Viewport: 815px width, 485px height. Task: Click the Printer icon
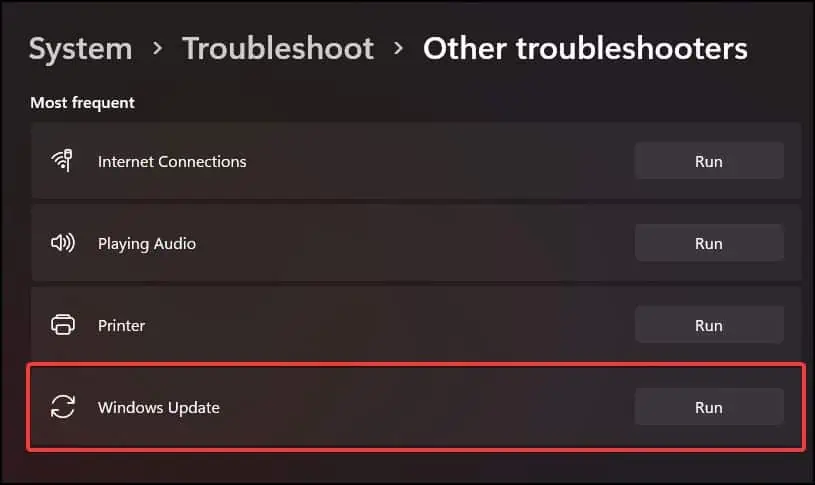62,325
